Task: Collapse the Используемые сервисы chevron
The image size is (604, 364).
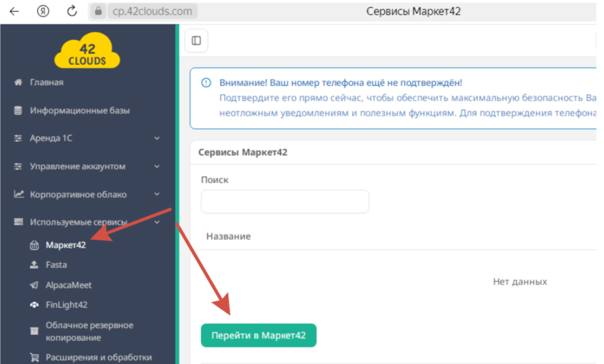Action: (157, 222)
